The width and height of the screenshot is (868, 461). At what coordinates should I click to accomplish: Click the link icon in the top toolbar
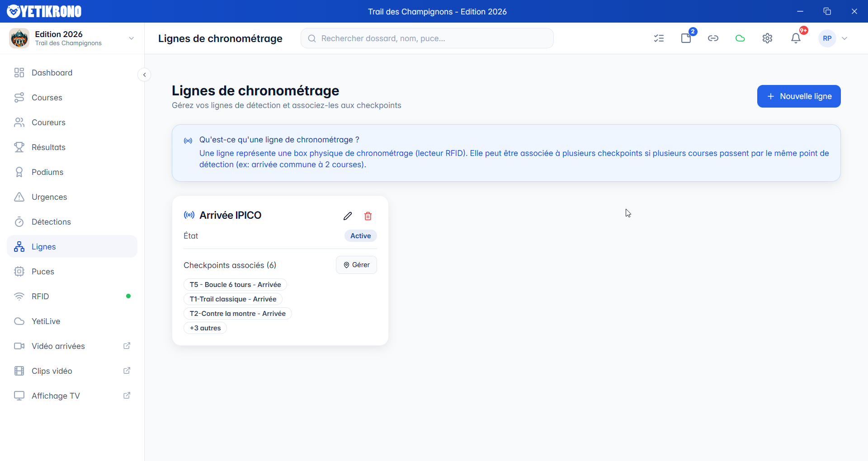(713, 38)
